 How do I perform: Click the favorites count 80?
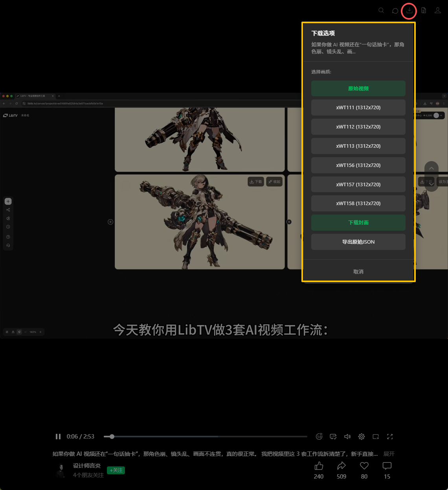point(364,477)
